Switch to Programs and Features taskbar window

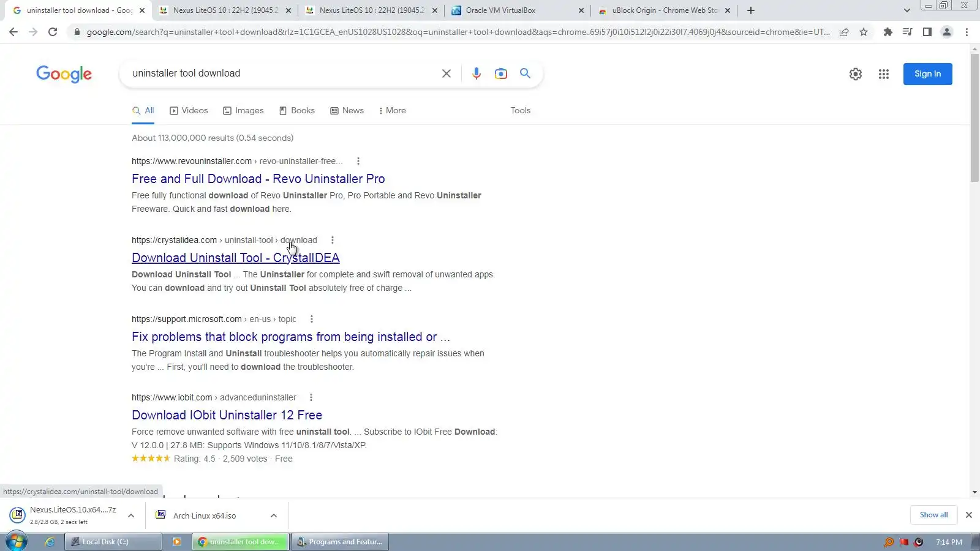[x=340, y=542]
